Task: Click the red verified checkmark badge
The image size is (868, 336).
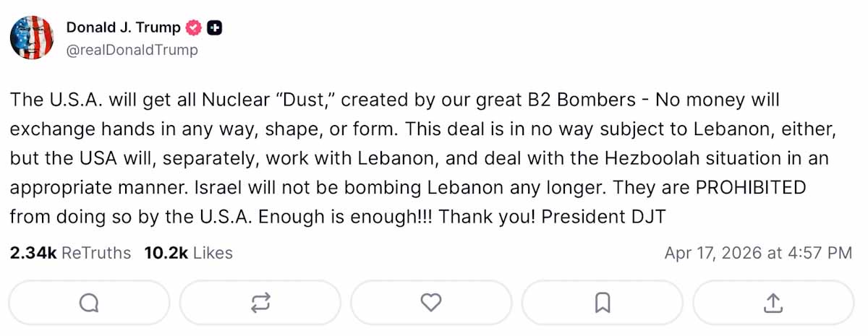Action: (x=194, y=28)
